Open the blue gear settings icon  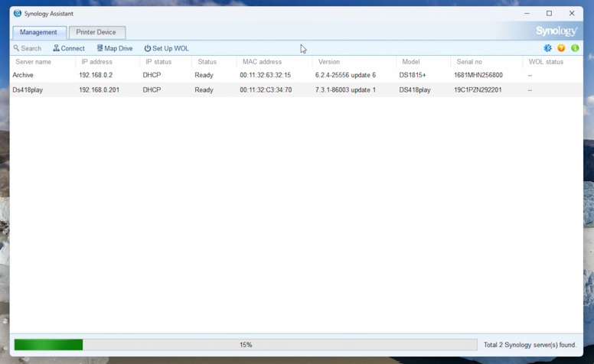[547, 48]
